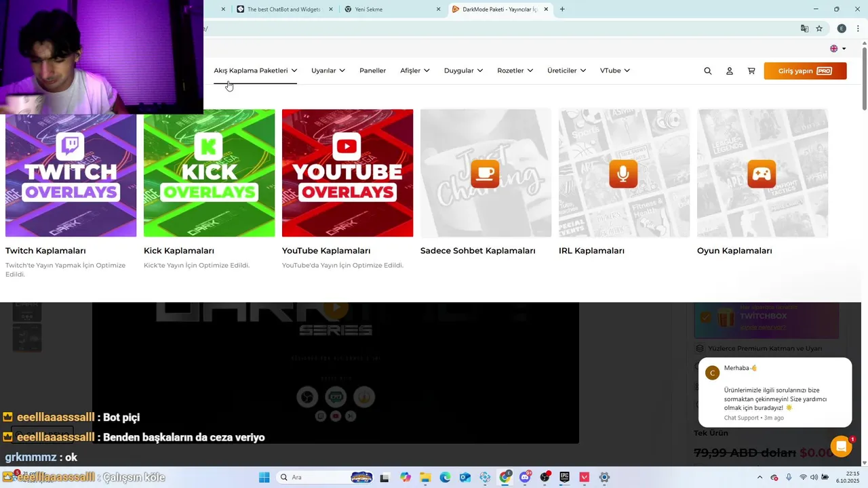
Task: Bookmark this page with the star icon
Action: 819,28
